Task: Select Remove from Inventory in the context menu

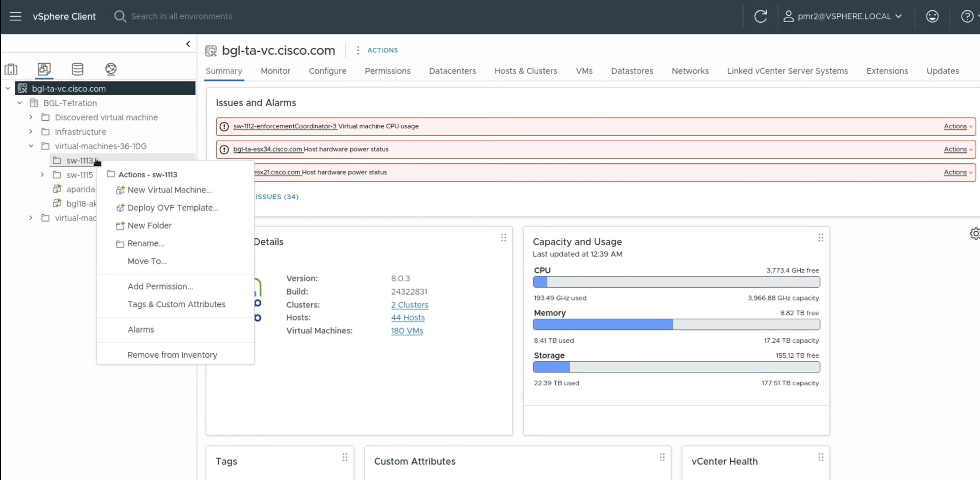Action: [x=172, y=354]
